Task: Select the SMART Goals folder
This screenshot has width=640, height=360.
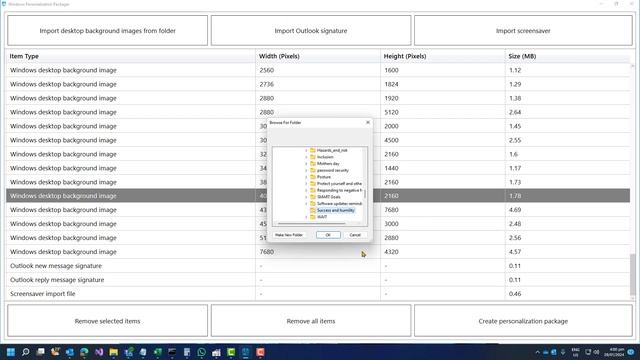Action: (x=329, y=197)
